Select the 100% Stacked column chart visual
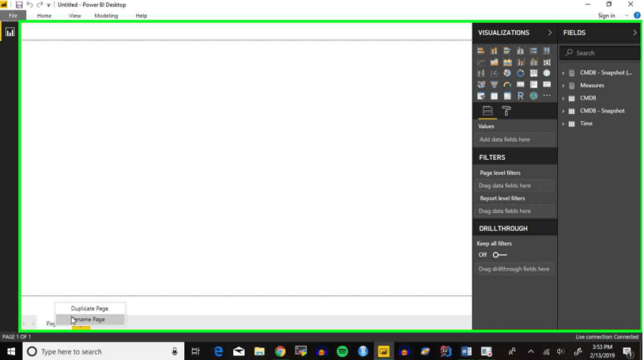Image resolution: width=644 pixels, height=360 pixels. point(547,51)
